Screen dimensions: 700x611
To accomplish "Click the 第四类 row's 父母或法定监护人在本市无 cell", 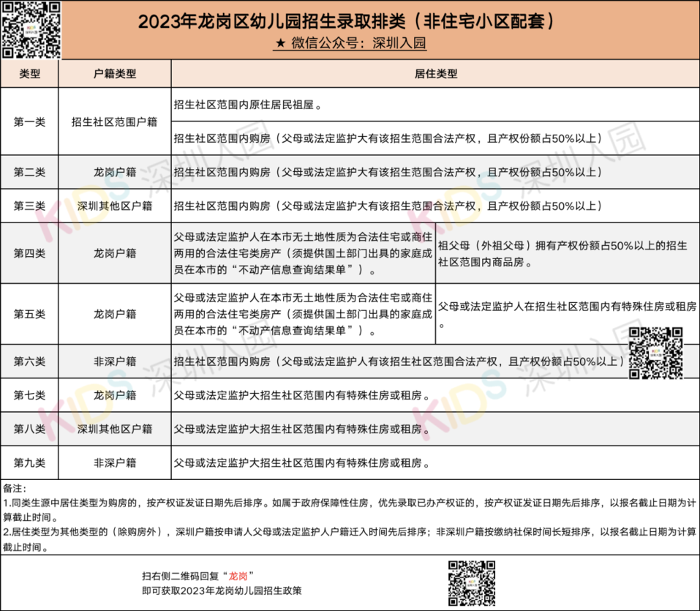I will [303, 253].
